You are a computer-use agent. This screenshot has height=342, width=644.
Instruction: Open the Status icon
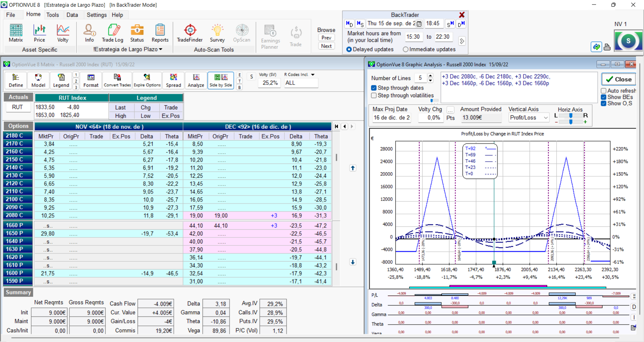(137, 33)
